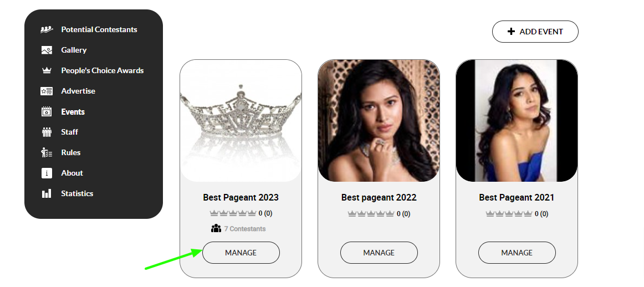
Task: Manage the Best Pageant 2021 event
Action: [517, 253]
